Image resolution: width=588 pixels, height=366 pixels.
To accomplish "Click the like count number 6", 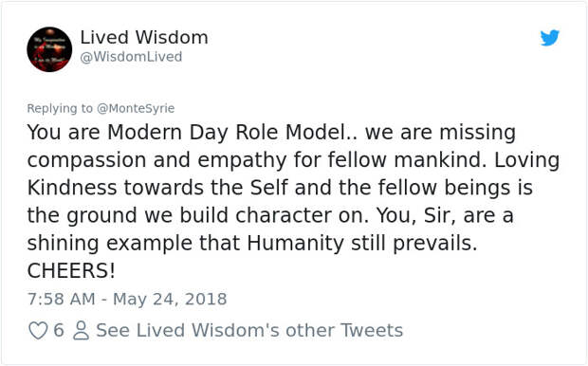I will (59, 330).
